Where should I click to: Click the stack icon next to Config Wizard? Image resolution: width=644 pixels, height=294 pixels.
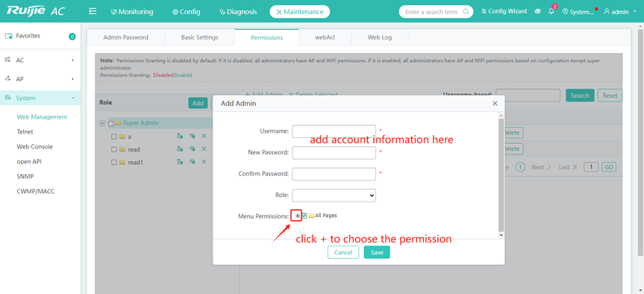[537, 11]
